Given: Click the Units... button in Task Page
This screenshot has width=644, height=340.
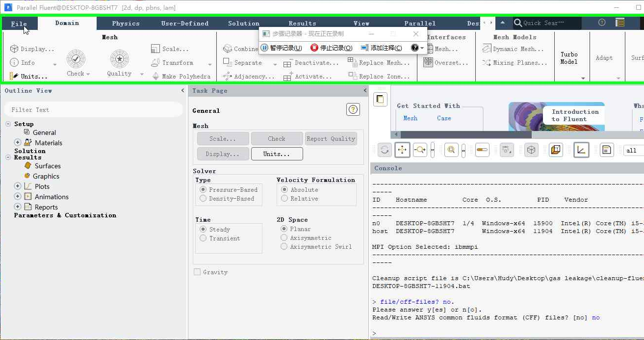Looking at the screenshot, I should [x=277, y=154].
